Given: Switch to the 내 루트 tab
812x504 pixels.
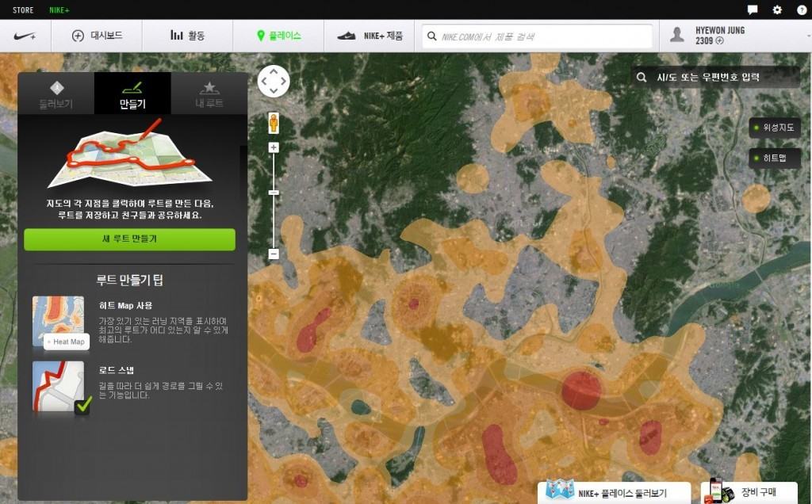Looking at the screenshot, I should click(209, 94).
